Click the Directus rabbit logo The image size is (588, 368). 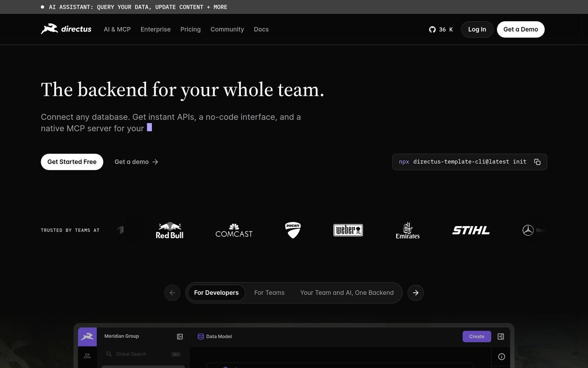tap(66, 29)
